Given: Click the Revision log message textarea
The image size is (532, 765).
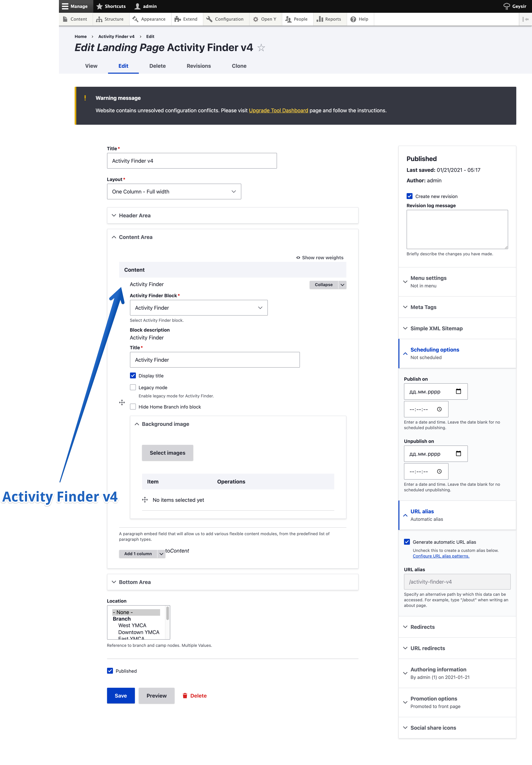Looking at the screenshot, I should [457, 230].
